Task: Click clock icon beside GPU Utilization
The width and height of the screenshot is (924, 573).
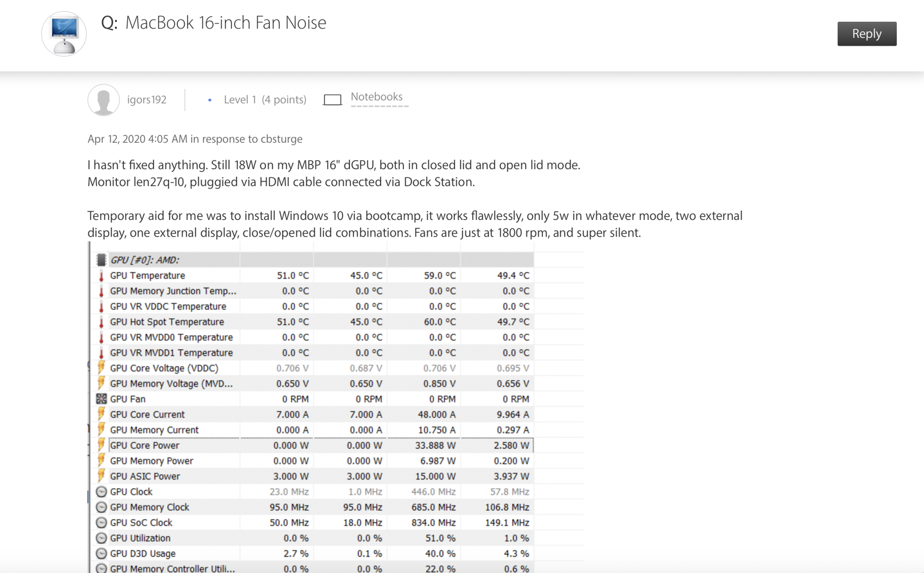Action: coord(101,538)
